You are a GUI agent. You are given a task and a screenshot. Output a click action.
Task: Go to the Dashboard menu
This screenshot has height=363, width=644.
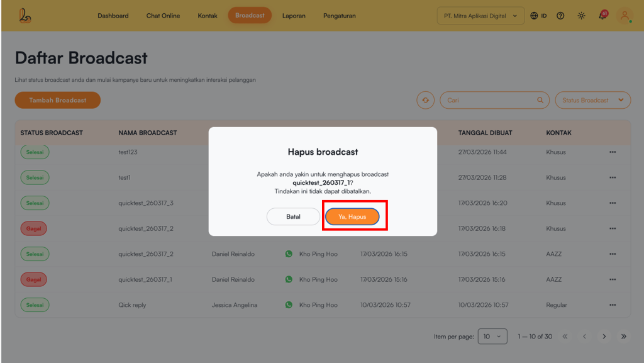click(113, 16)
